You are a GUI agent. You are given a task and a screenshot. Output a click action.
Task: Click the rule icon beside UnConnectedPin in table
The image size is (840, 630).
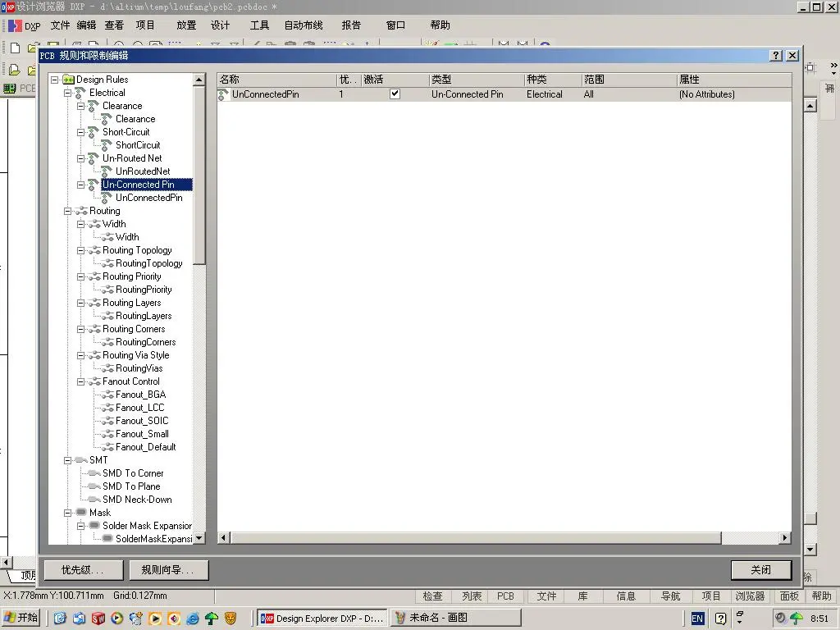click(223, 94)
